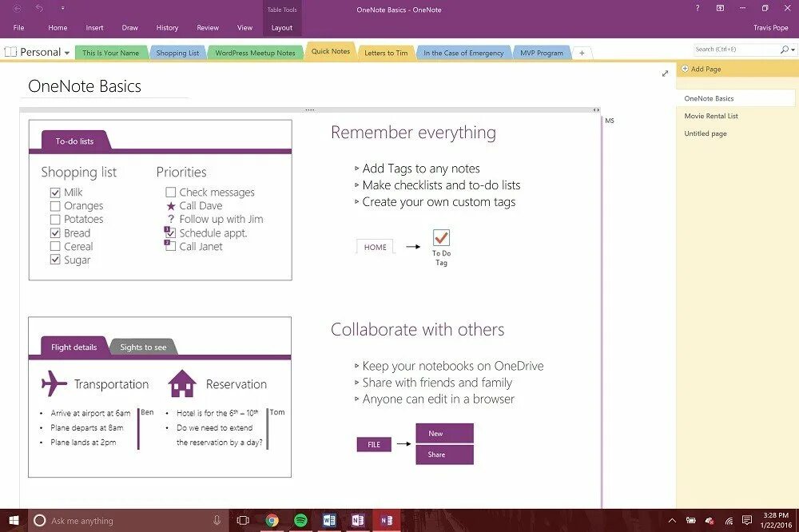Click the house Reservation icon
Image resolution: width=799 pixels, height=532 pixels.
click(x=182, y=383)
